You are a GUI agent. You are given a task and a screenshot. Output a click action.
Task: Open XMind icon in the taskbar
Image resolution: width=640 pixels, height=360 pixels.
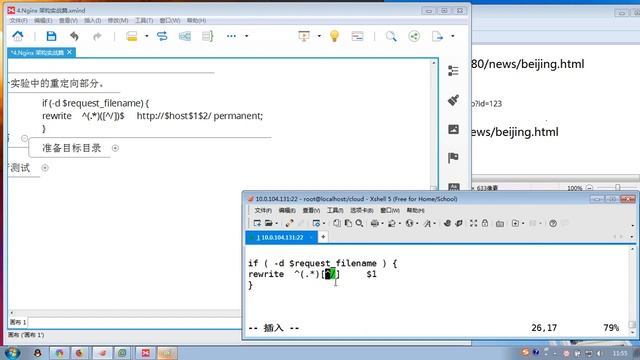click(x=145, y=353)
